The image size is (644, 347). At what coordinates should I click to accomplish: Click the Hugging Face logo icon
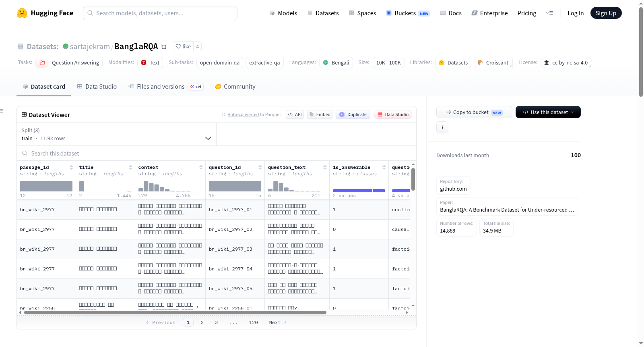click(x=22, y=13)
